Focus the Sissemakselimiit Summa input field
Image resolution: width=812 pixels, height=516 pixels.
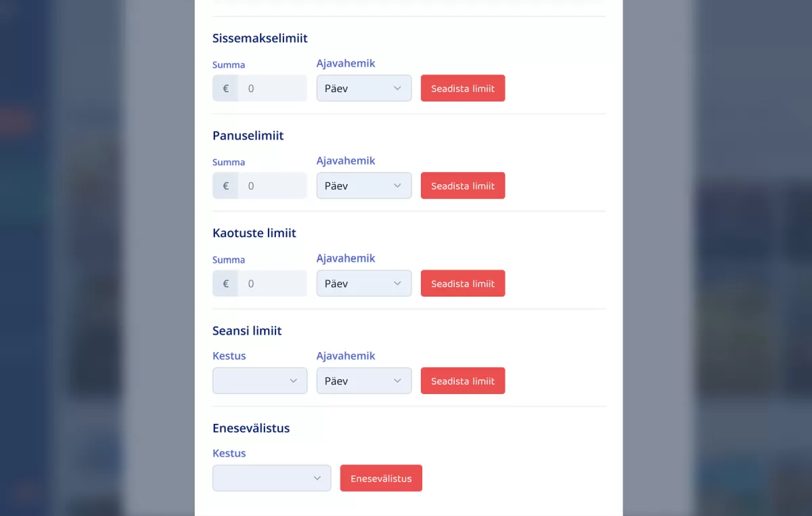tap(273, 89)
